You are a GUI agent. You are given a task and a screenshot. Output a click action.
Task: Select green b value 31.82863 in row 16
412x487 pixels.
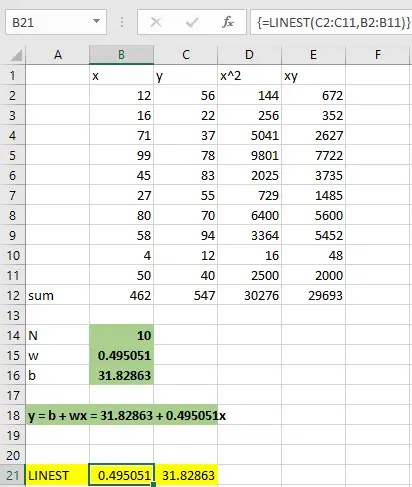121,375
